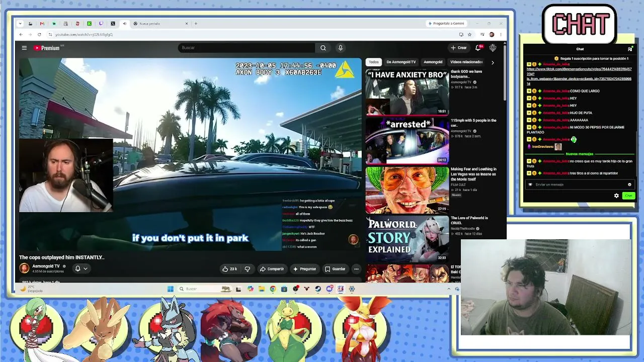
Task: Open the taskbar weather widget
Action: coord(31,289)
